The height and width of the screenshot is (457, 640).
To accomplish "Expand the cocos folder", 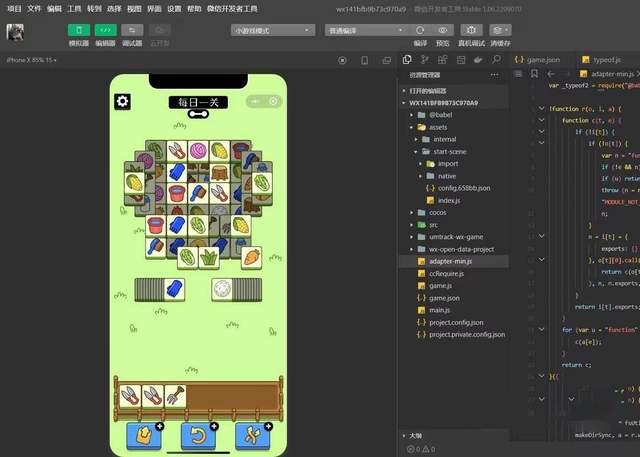I will pos(437,212).
